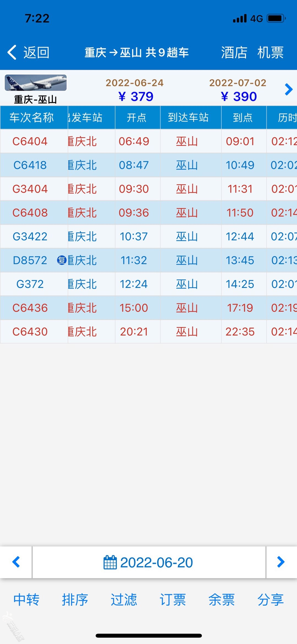Open the calendar icon beside 2022-06-20
Image resolution: width=297 pixels, height=644 pixels.
pos(110,562)
